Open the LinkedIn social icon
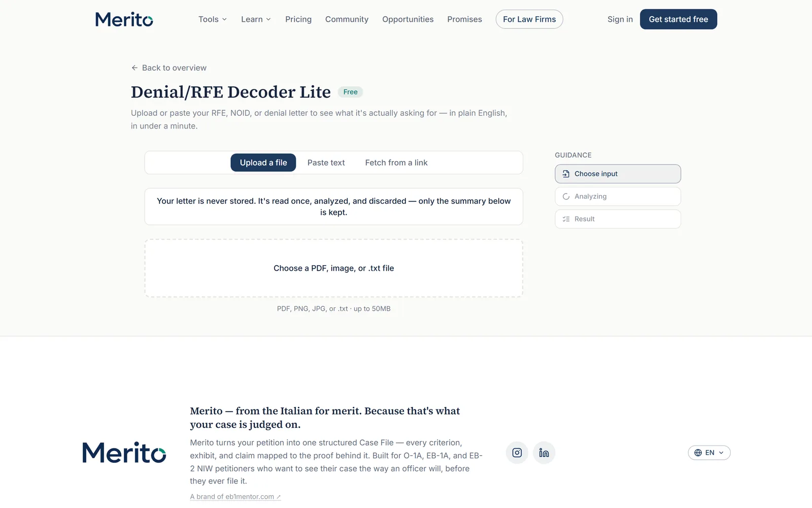 [544, 453]
